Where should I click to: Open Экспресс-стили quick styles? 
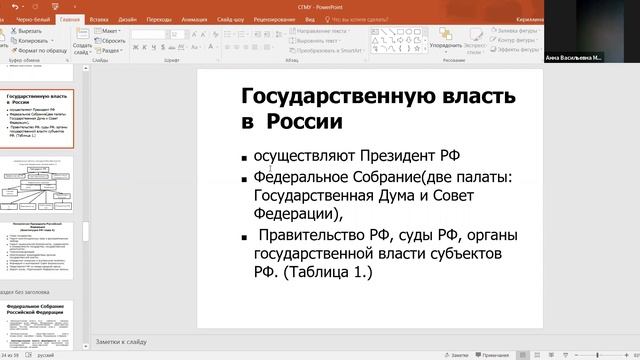(476, 41)
